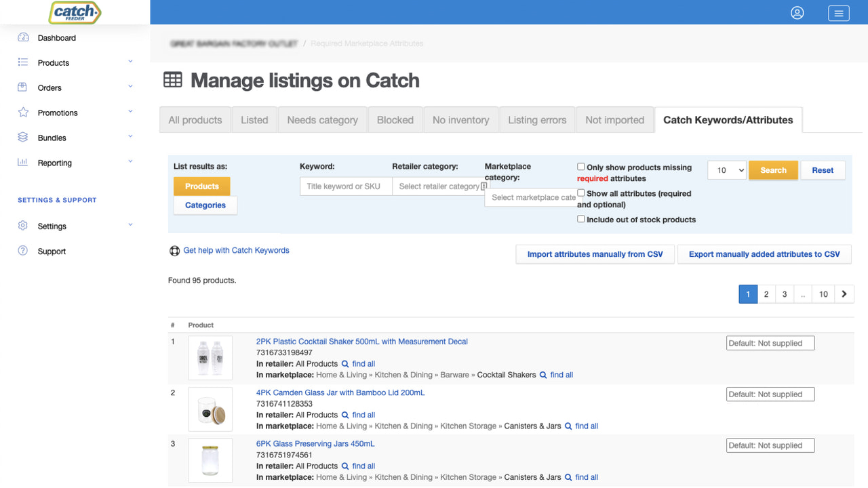Enable the only show products missing required attributes checkbox
Screen dimensions: 868x488
point(580,166)
